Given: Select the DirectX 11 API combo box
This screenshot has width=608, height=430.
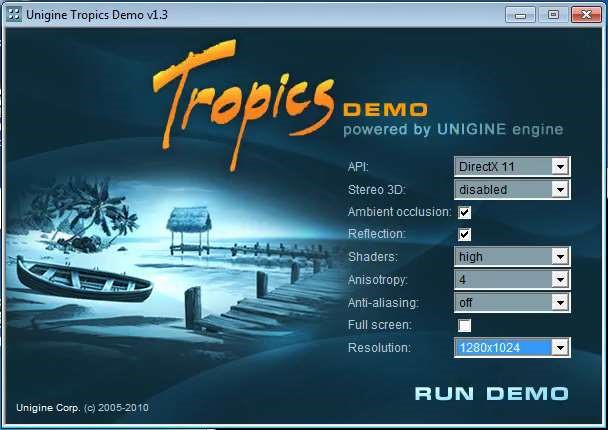Looking at the screenshot, I should [512, 167].
